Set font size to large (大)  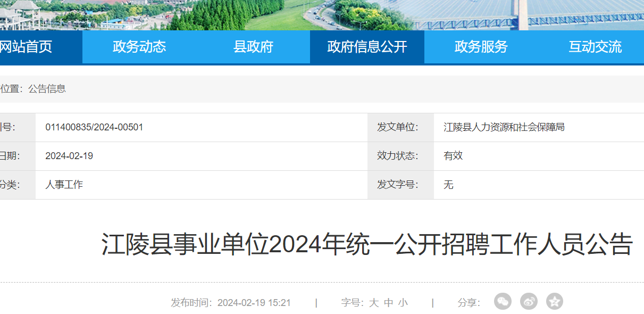(374, 303)
